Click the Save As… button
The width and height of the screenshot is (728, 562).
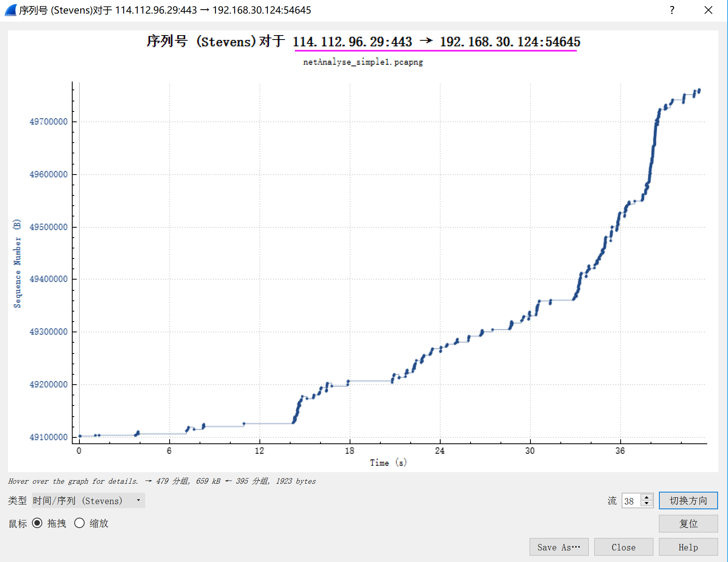tap(559, 547)
